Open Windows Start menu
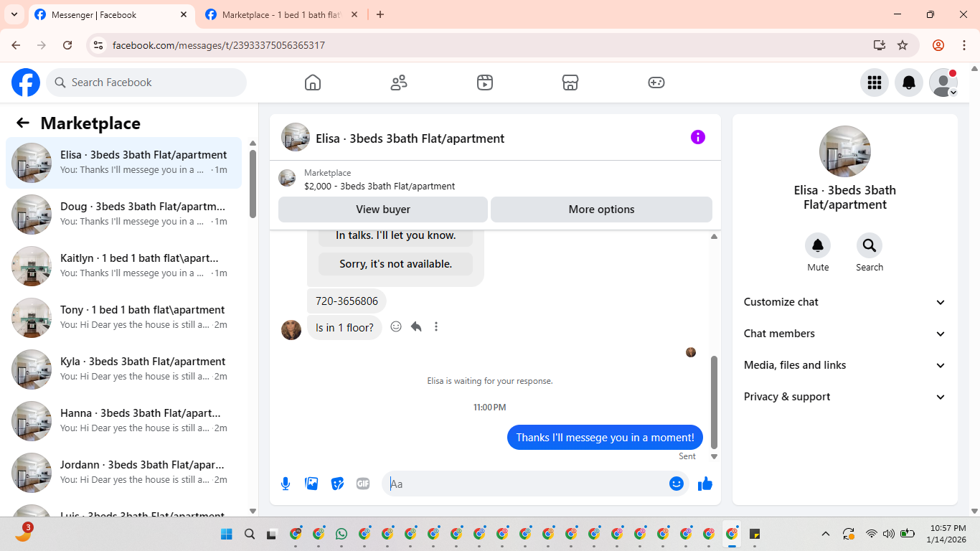The height and width of the screenshot is (551, 980). tap(227, 534)
